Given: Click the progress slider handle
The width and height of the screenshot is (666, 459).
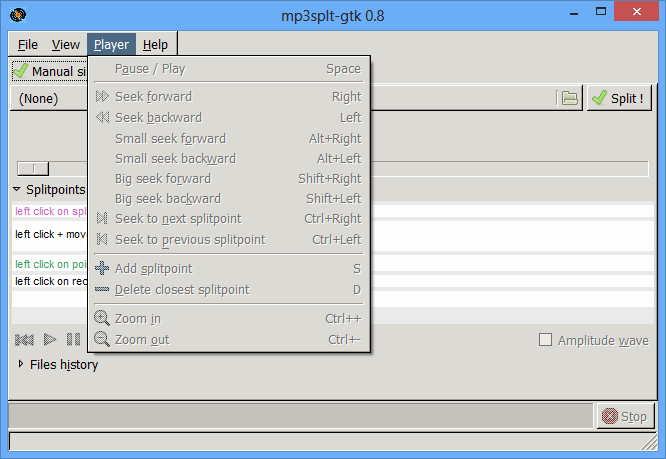Looking at the screenshot, I should click(x=33, y=169).
